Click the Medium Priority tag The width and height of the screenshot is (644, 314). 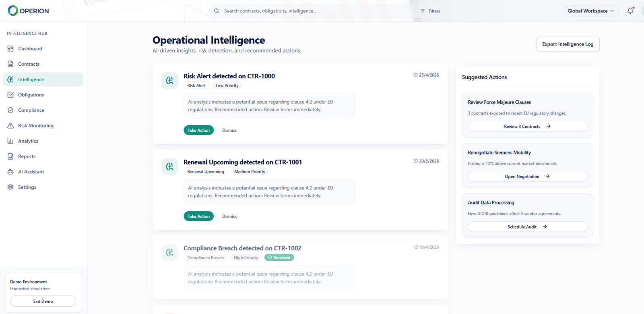[250, 172]
